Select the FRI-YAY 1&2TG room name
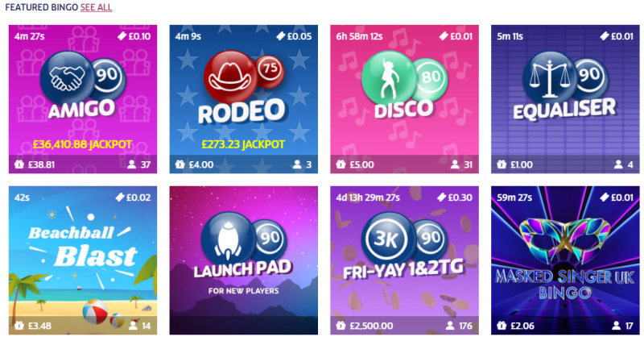The image size is (644, 341). pyautogui.click(x=404, y=270)
